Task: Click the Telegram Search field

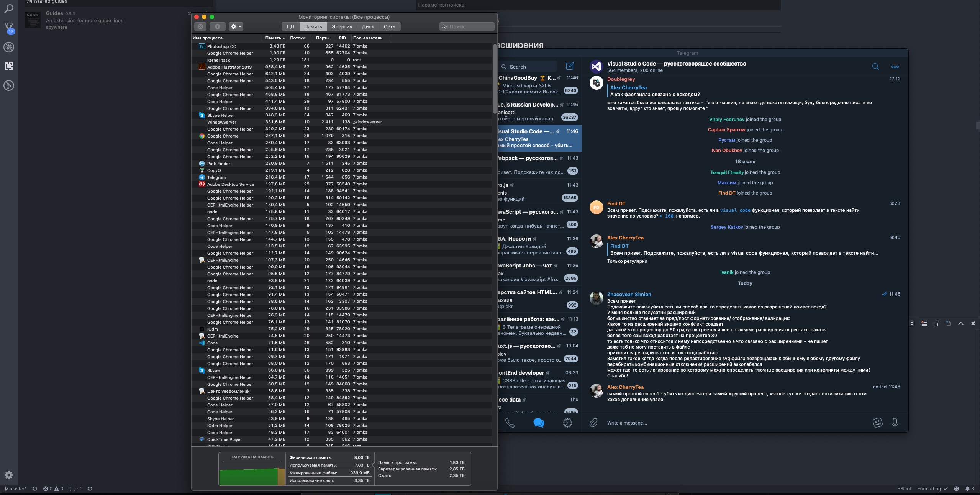Action: point(528,67)
